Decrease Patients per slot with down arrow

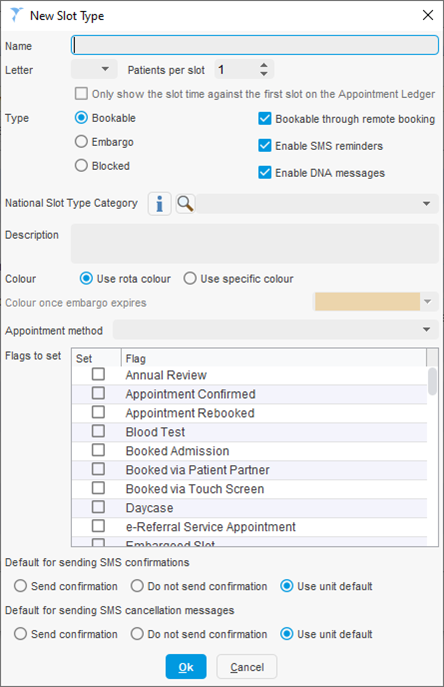point(263,74)
